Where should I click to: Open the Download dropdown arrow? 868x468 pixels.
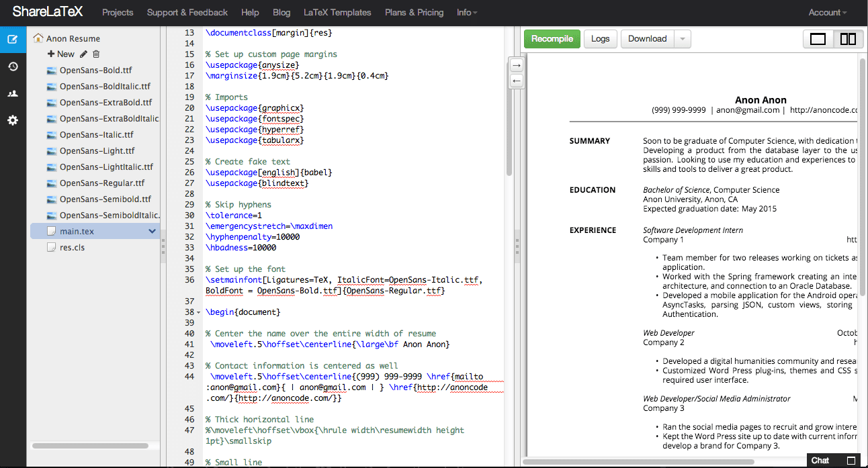[683, 39]
